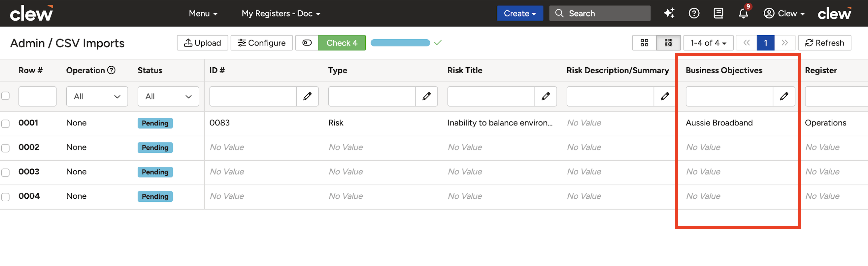Click the Pending status badge in row 0001

(x=155, y=123)
